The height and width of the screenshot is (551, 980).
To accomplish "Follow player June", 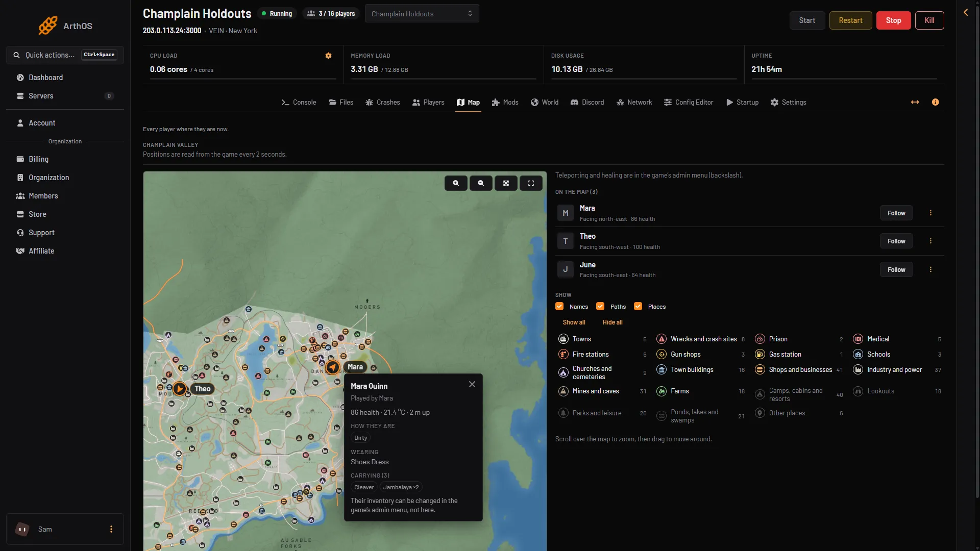I will 896,269.
